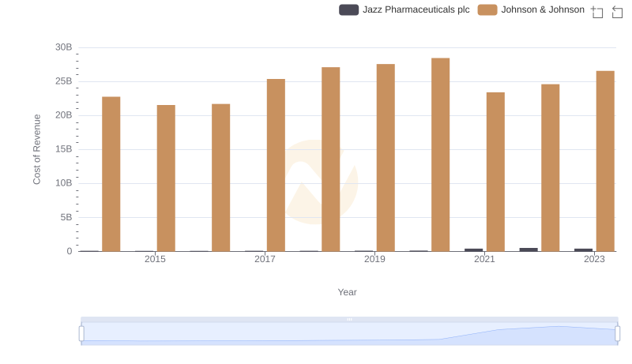The image size is (632, 364).
Task: Click the Johnson & Johnson 2015 bar
Action: (x=166, y=178)
